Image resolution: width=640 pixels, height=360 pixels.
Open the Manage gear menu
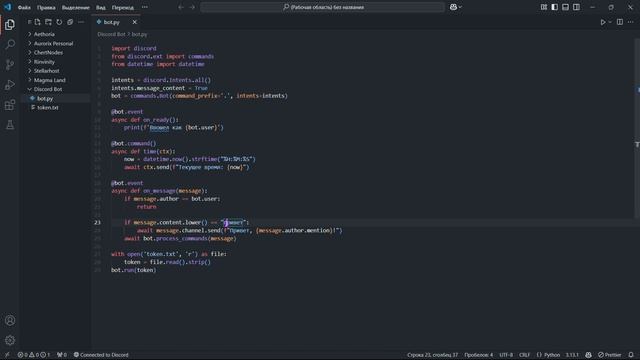point(10,340)
